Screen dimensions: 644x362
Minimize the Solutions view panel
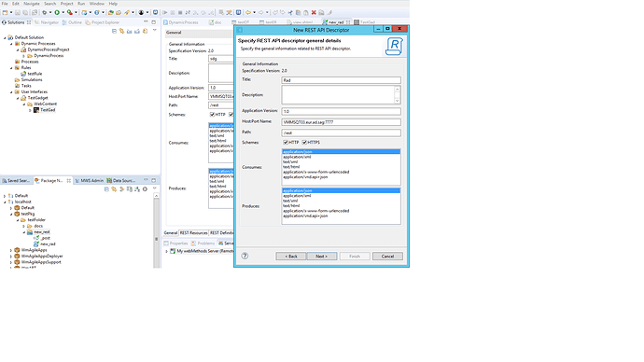146,22
